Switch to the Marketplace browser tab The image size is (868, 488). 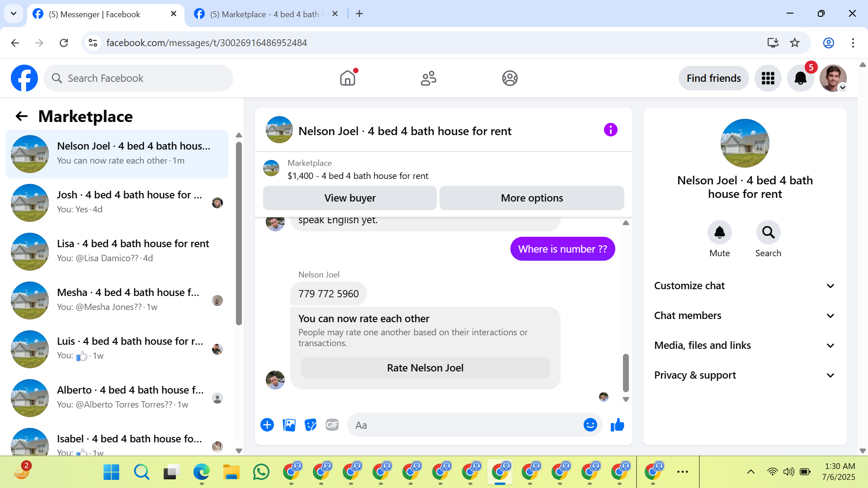264,14
